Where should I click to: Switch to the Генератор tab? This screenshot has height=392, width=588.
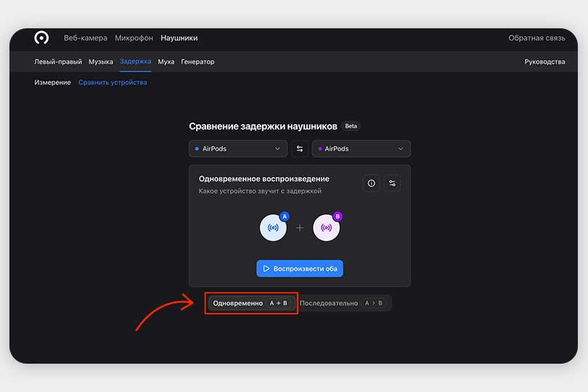(197, 62)
